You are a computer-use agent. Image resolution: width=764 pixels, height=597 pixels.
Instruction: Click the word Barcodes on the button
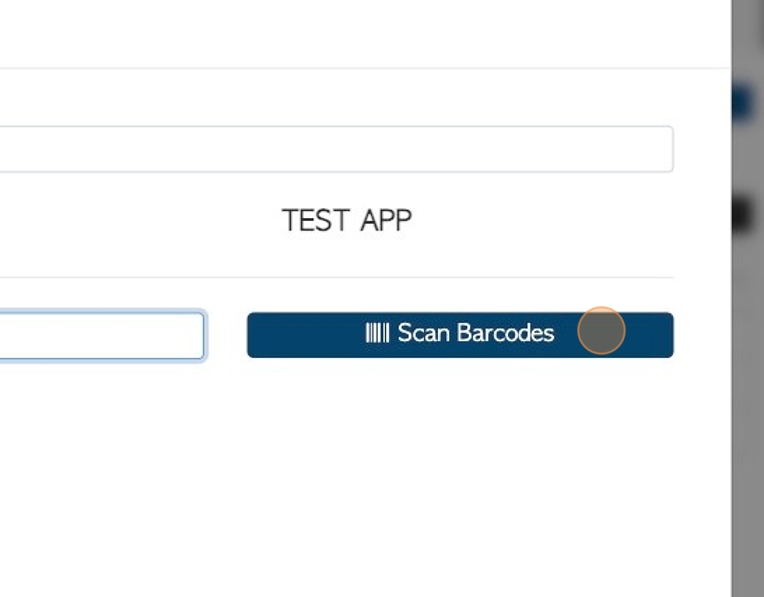coord(505,333)
